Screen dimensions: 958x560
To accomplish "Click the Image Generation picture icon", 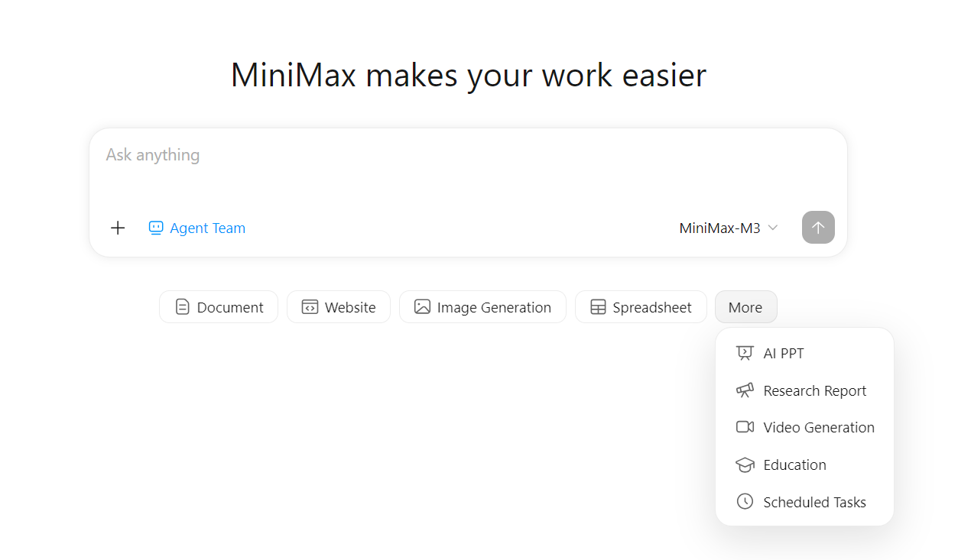I will click(422, 307).
